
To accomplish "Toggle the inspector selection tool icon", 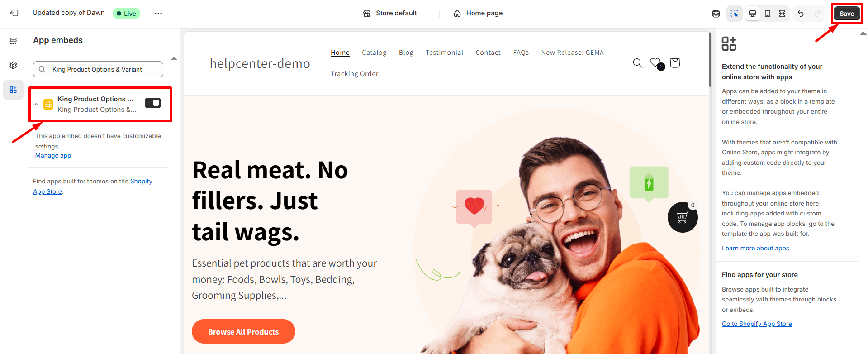I will pos(734,14).
